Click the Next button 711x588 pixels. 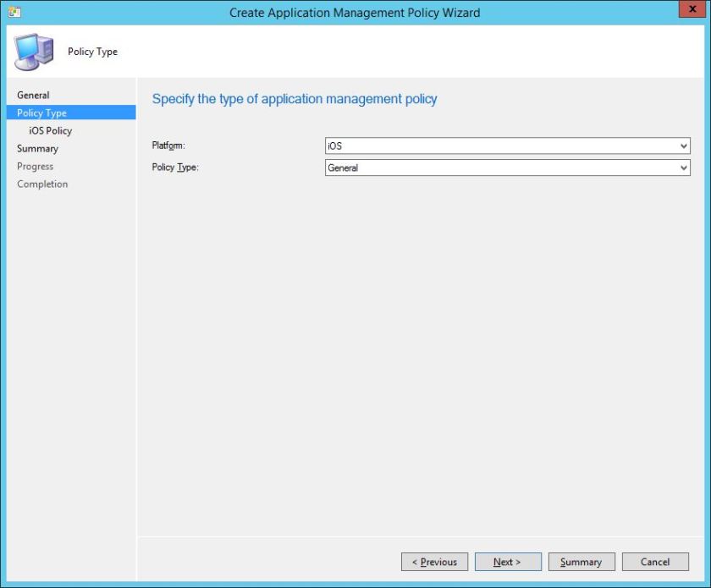[508, 561]
